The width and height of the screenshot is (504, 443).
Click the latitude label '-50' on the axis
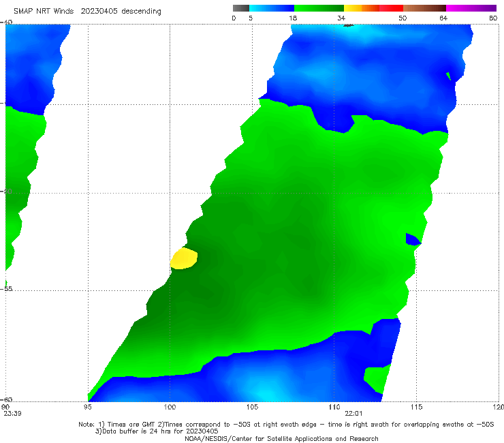tap(7, 191)
